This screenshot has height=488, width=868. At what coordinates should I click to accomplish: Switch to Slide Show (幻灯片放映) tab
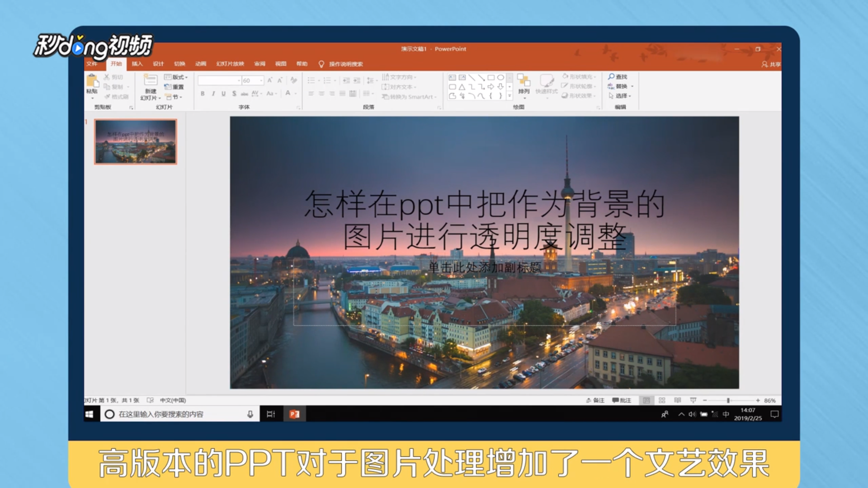pyautogui.click(x=230, y=64)
